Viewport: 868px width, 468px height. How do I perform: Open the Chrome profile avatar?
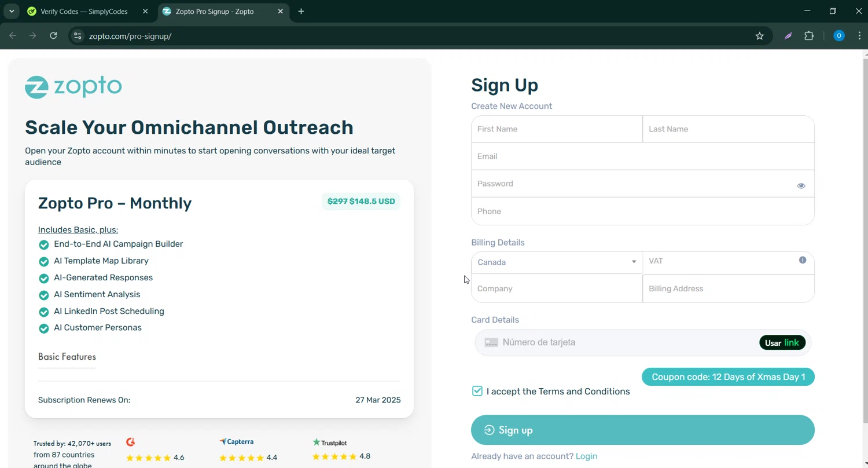tap(839, 36)
